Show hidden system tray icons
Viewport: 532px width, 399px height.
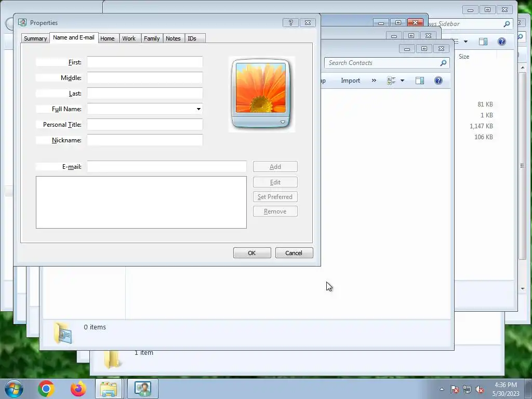point(442,390)
